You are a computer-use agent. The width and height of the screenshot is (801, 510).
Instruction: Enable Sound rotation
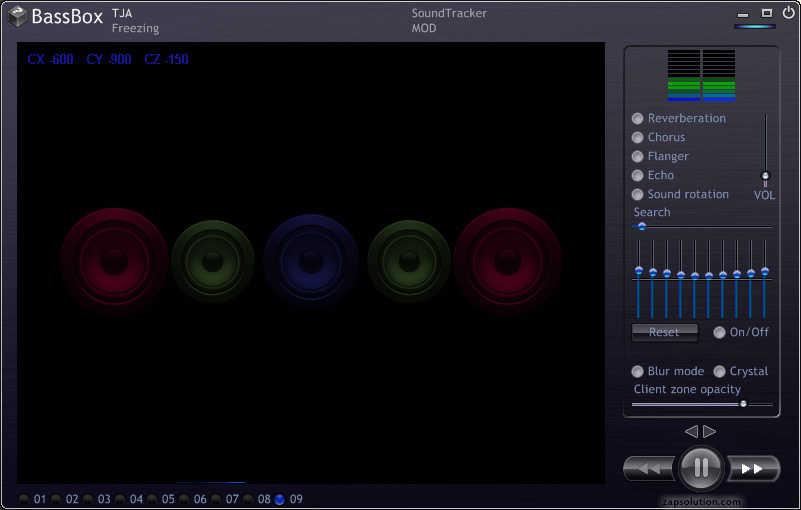pos(638,194)
